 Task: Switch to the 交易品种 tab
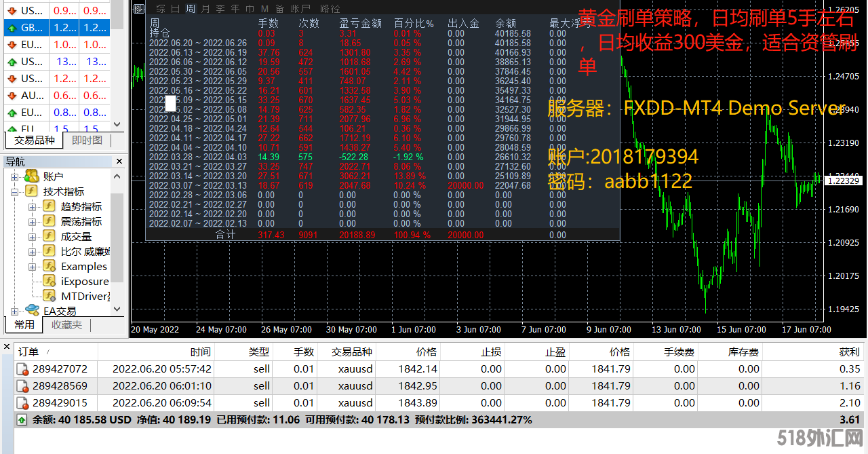point(34,140)
